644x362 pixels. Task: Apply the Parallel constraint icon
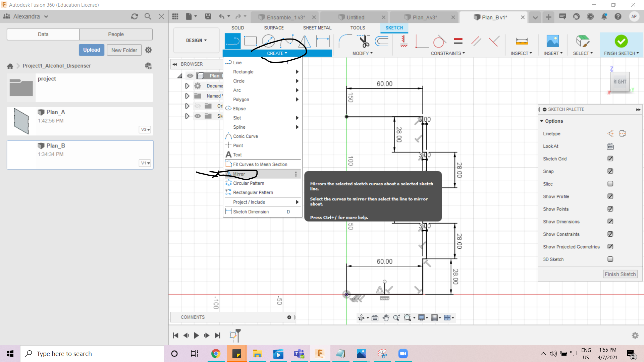coord(476,41)
